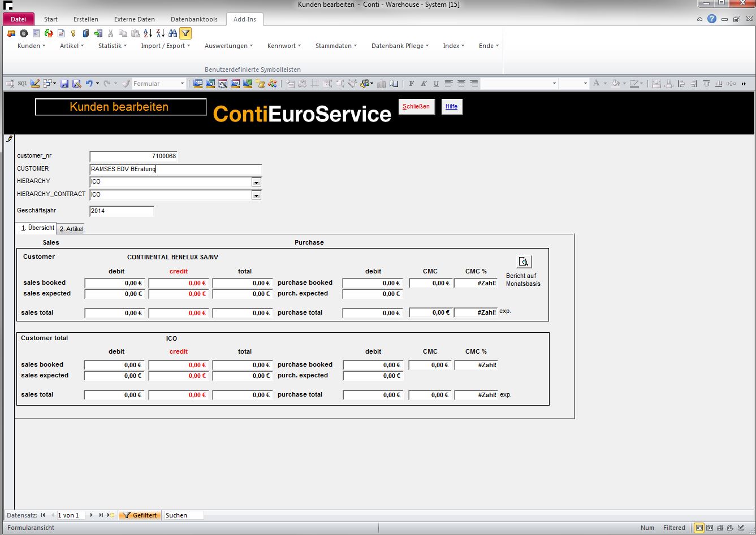Open the Kennwort menu
Screen dimensions: 756x535
pyautogui.click(x=284, y=46)
